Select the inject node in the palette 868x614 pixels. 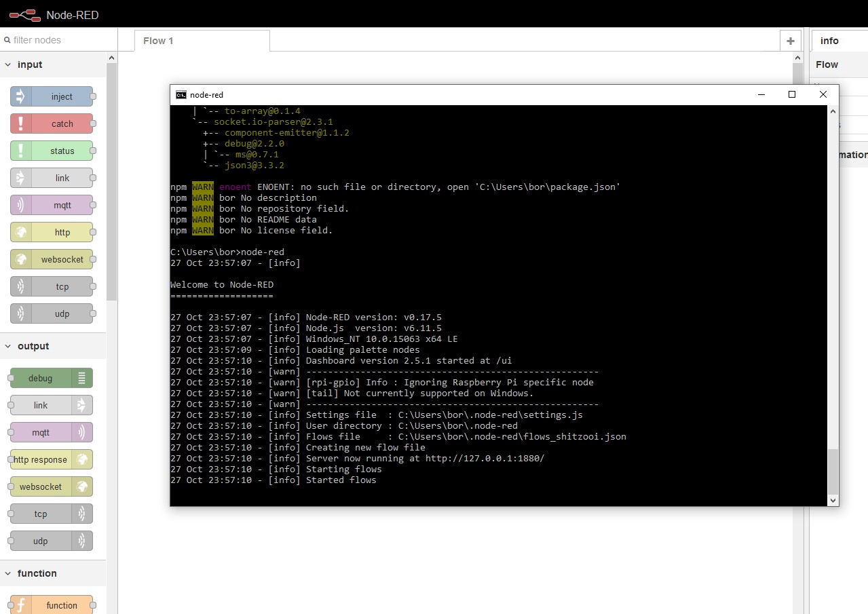pyautogui.click(x=52, y=96)
